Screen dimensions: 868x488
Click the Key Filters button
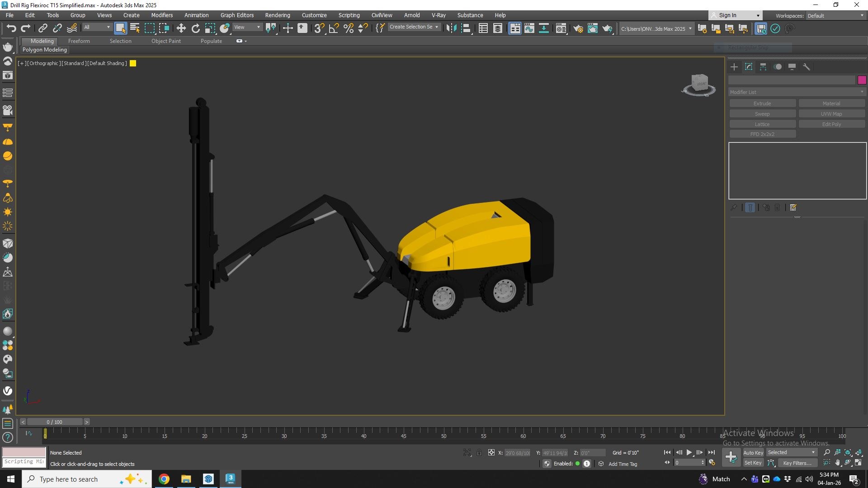point(797,463)
